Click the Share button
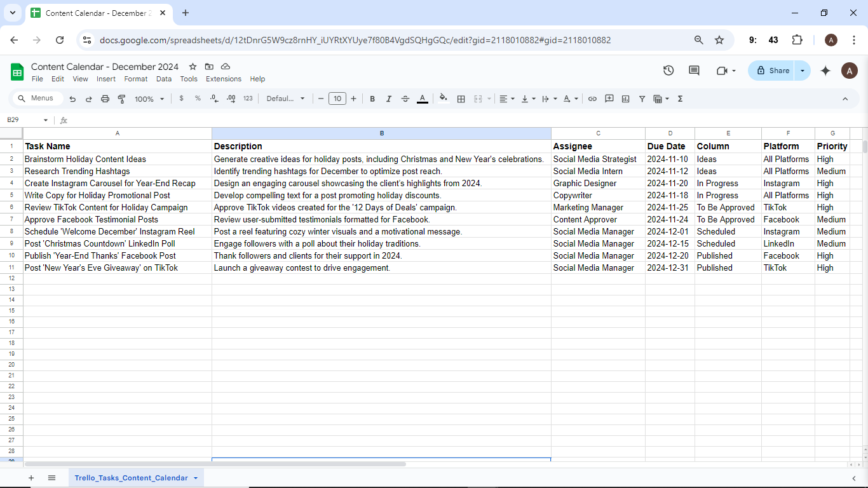 click(x=772, y=71)
